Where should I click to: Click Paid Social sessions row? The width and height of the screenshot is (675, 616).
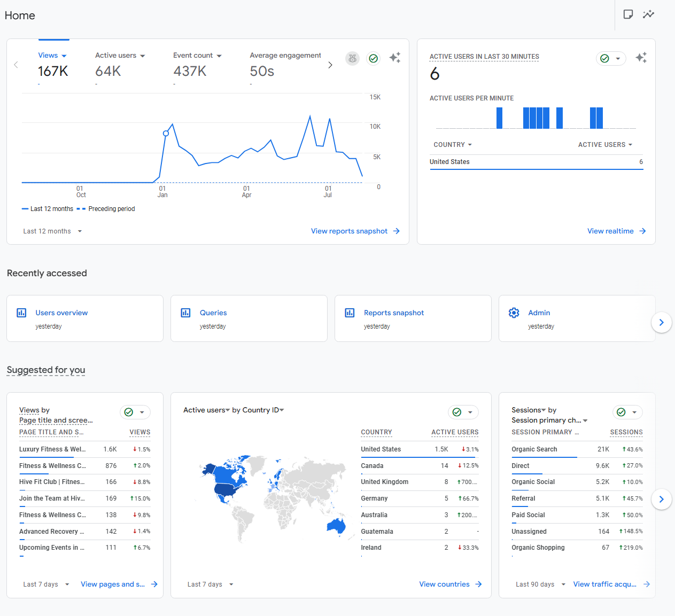tap(577, 515)
